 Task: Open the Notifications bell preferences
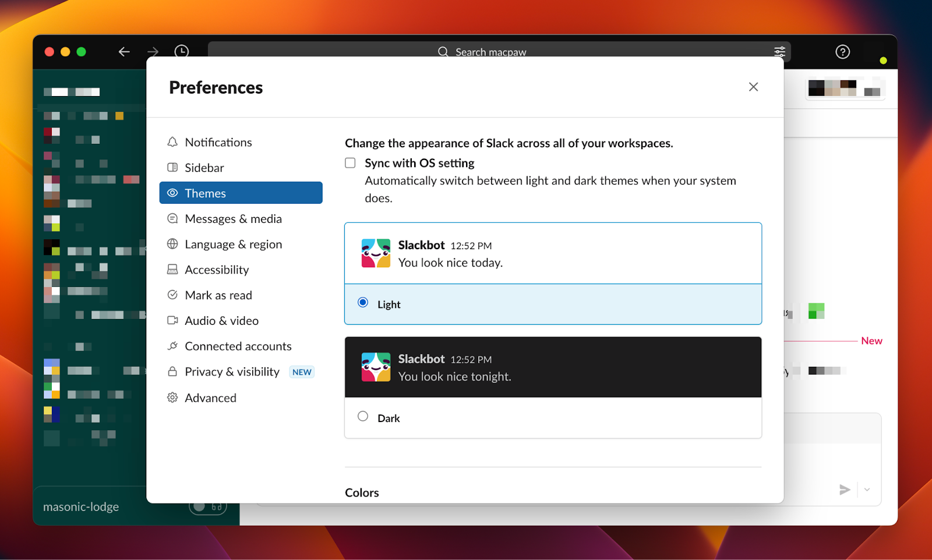coord(172,141)
